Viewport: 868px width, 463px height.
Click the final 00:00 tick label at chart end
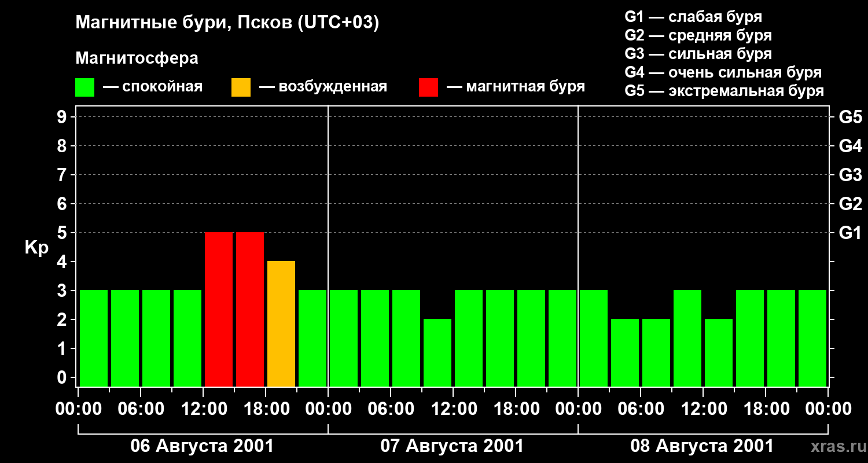click(x=829, y=409)
